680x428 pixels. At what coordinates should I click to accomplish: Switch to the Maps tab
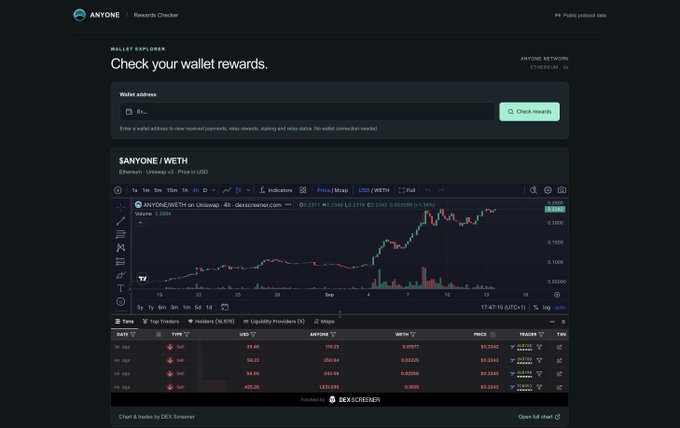point(324,321)
